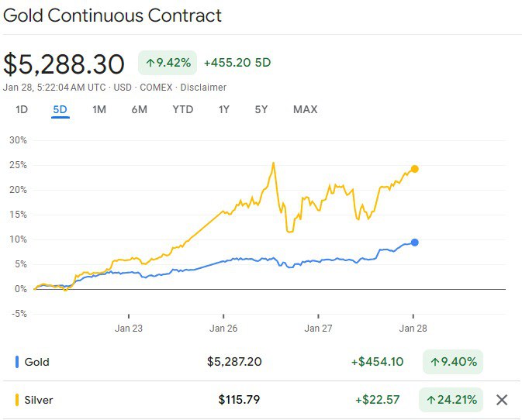Open the 6M time range tab
The image size is (522, 420).
(139, 109)
